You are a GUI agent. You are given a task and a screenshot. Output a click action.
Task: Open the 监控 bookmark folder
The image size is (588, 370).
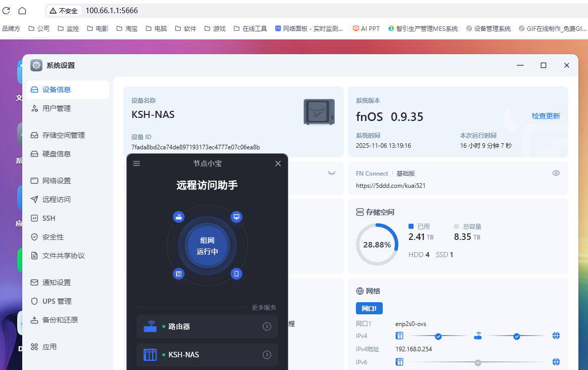68,28
